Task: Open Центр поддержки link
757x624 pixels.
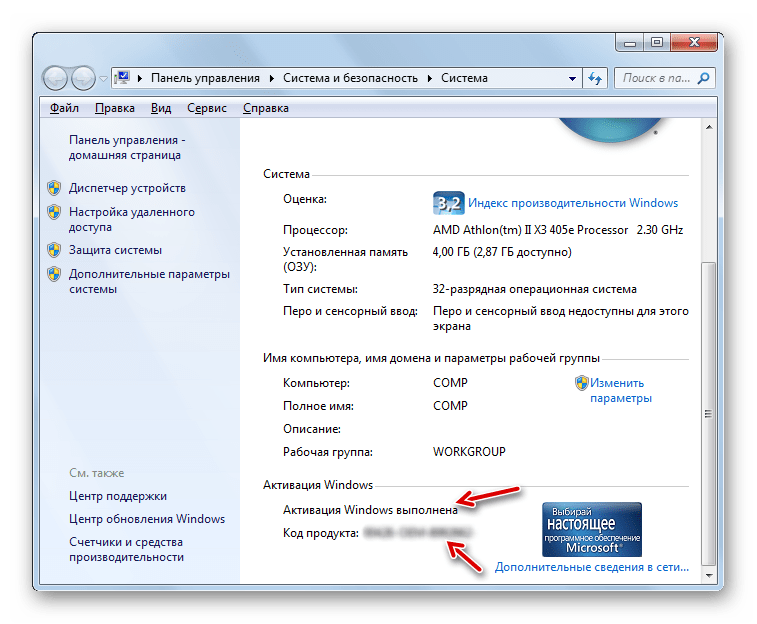Action: pos(118,496)
